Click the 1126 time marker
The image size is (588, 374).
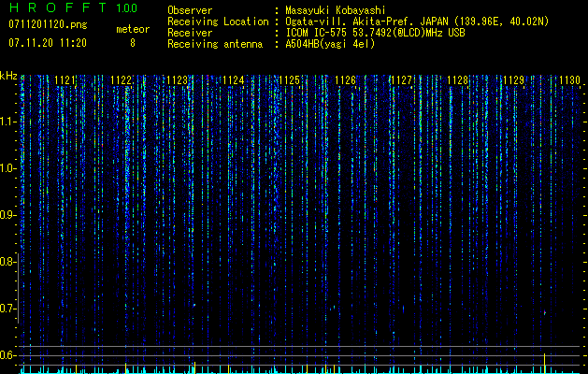(345, 80)
